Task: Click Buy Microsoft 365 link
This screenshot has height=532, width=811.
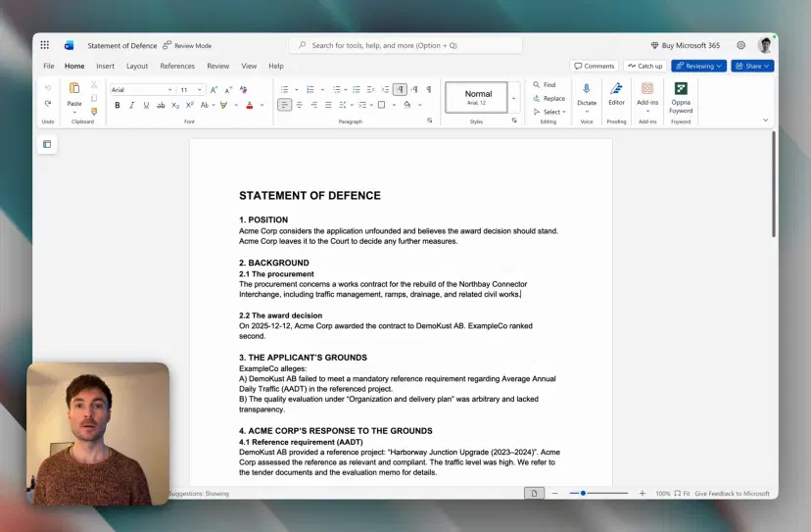Action: 686,45
